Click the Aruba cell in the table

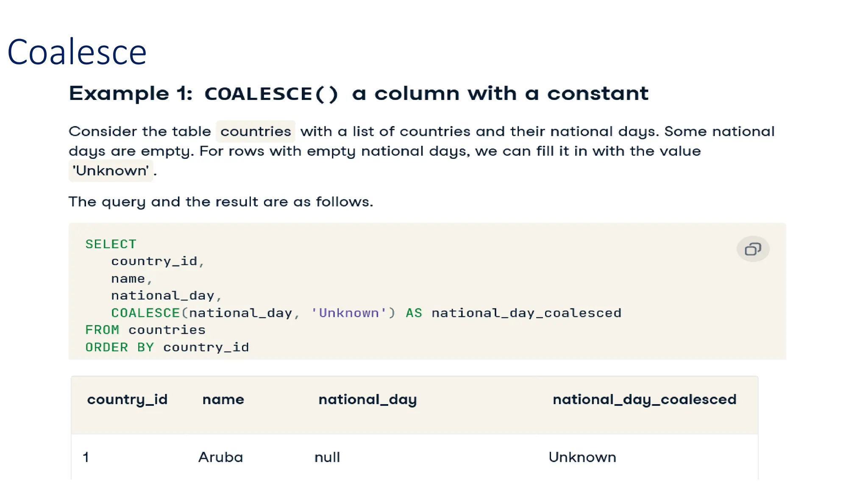click(220, 457)
